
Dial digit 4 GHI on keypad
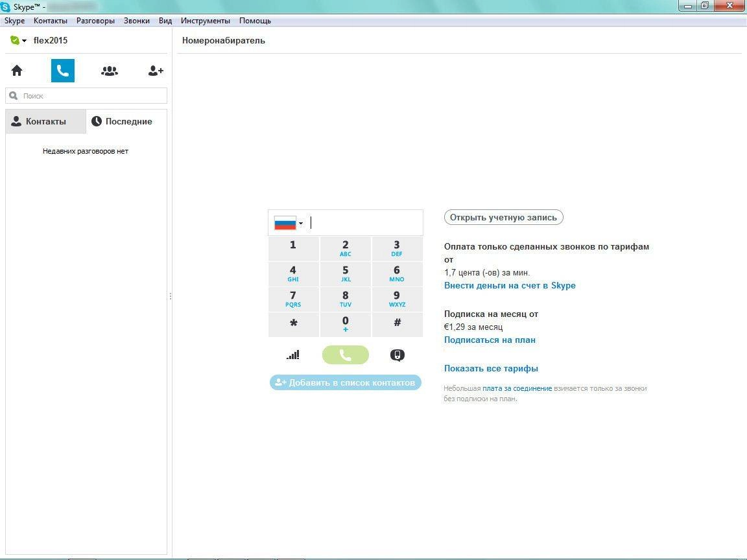tap(294, 274)
